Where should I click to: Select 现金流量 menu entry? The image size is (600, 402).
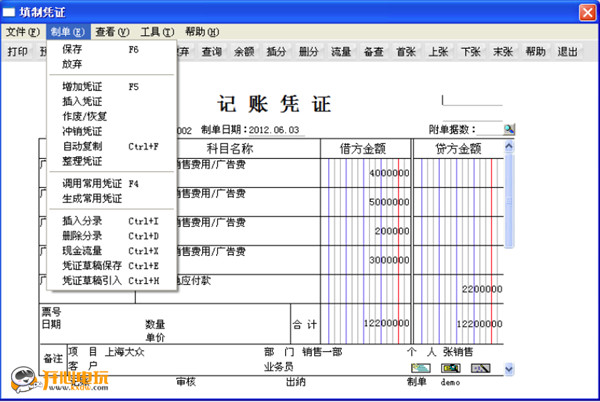(111, 251)
